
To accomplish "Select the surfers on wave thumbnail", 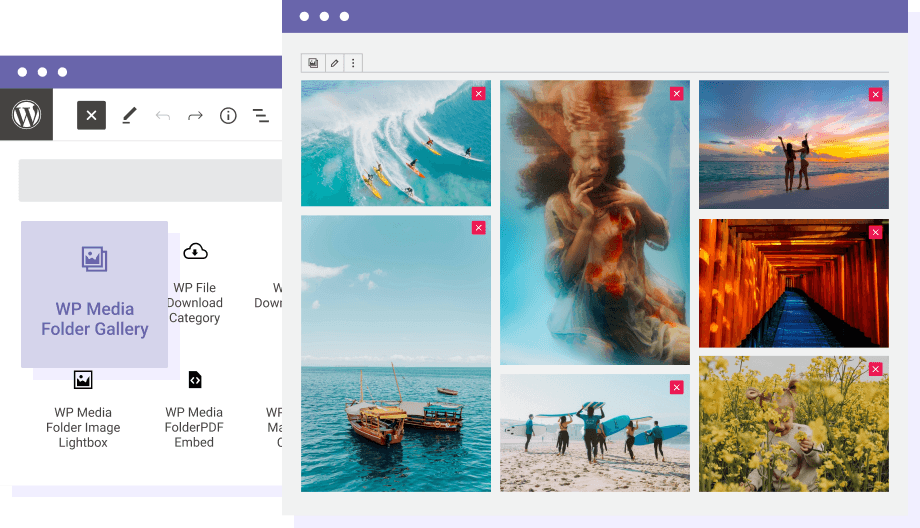I will (x=396, y=143).
